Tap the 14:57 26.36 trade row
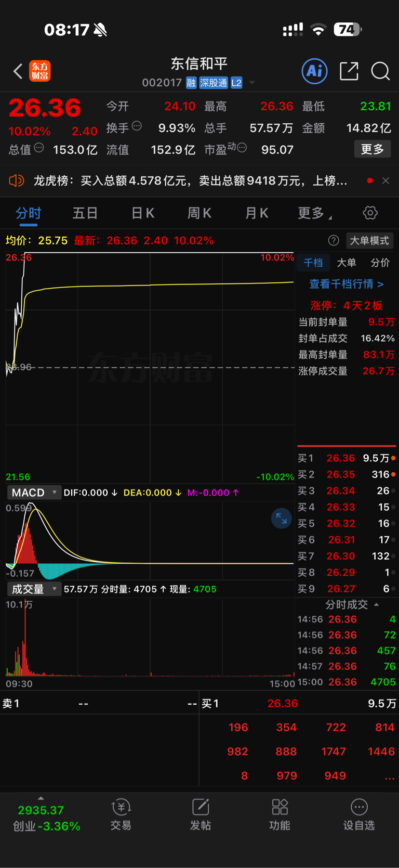 [347, 666]
